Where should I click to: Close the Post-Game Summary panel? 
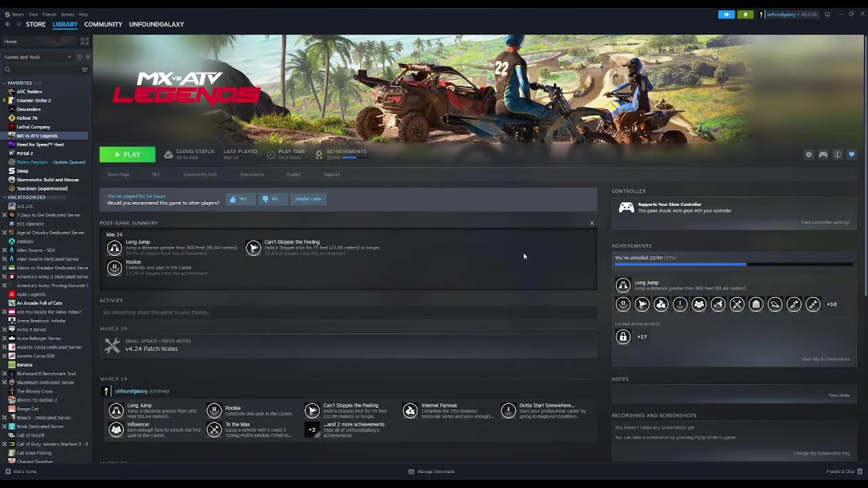(x=592, y=223)
